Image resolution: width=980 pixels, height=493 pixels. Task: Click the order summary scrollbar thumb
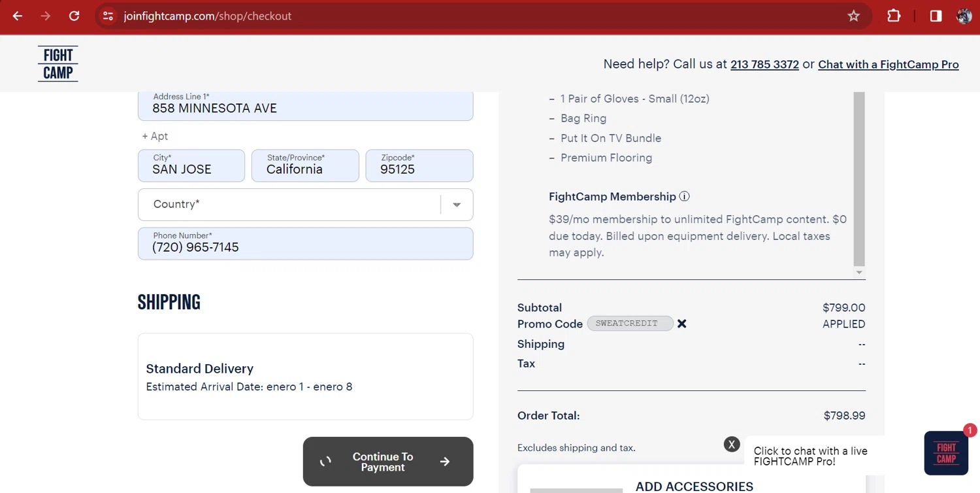tap(859, 178)
